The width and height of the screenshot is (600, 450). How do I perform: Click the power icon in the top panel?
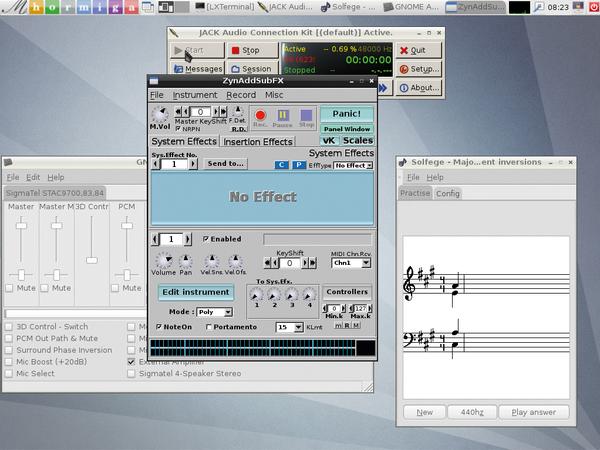[x=593, y=7]
